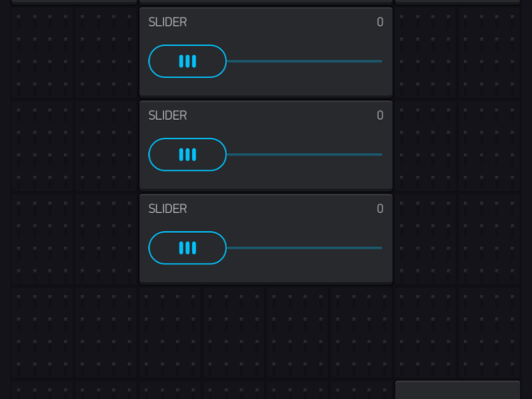Click the top slider's value readout 0
Viewport: 532px width, 399px height.
[380, 22]
